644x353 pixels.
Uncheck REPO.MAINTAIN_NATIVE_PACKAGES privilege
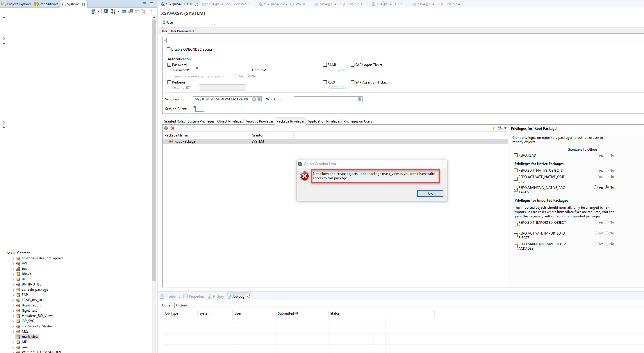515,190
